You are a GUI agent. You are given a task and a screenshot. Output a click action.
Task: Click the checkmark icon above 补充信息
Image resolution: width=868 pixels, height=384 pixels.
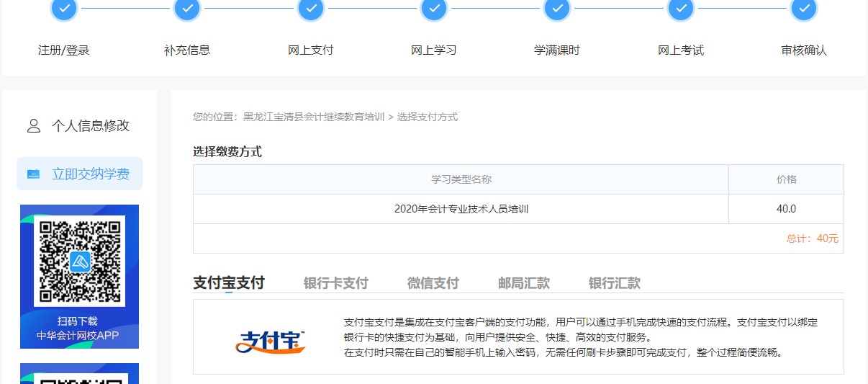click(188, 9)
